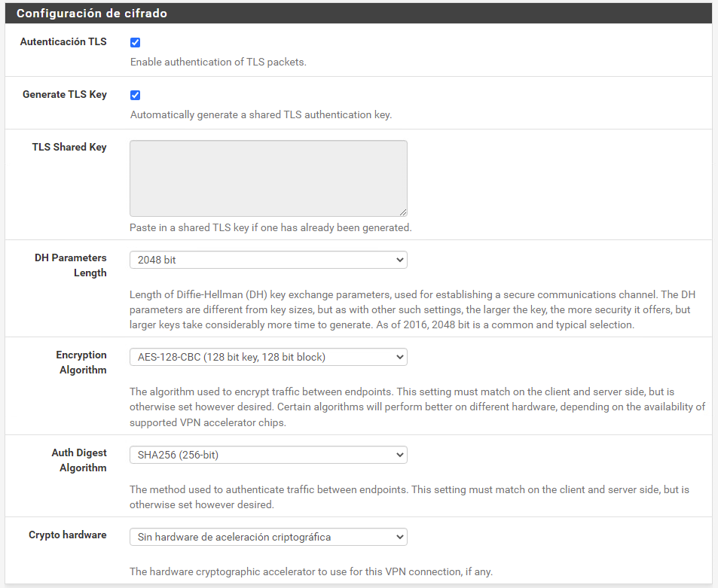This screenshot has height=588, width=718.
Task: Click the Crypto hardware label text
Action: tap(68, 535)
